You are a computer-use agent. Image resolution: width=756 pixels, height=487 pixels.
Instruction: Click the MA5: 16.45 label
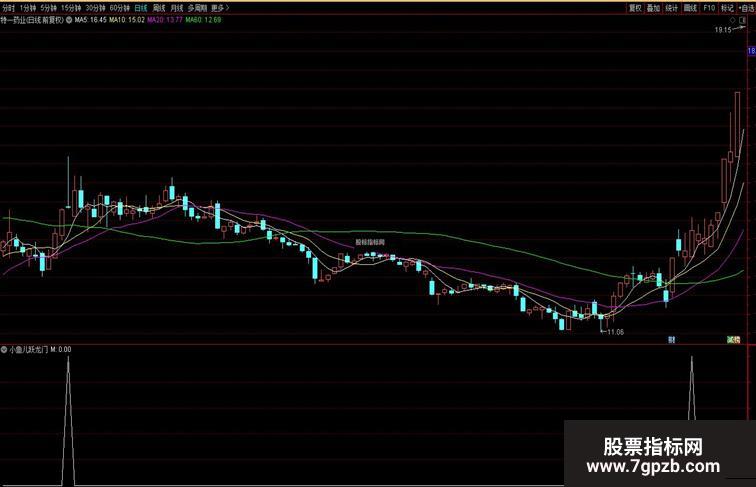(90, 20)
